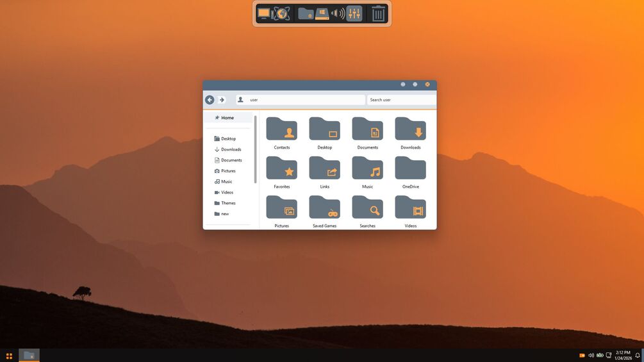Select the Saved Games folder
Screen dimensions: 644x362
pos(324,212)
